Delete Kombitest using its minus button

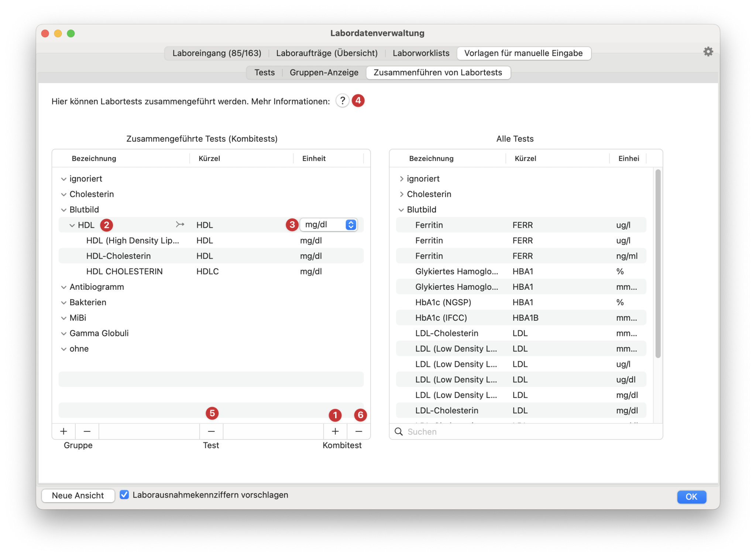pyautogui.click(x=358, y=431)
